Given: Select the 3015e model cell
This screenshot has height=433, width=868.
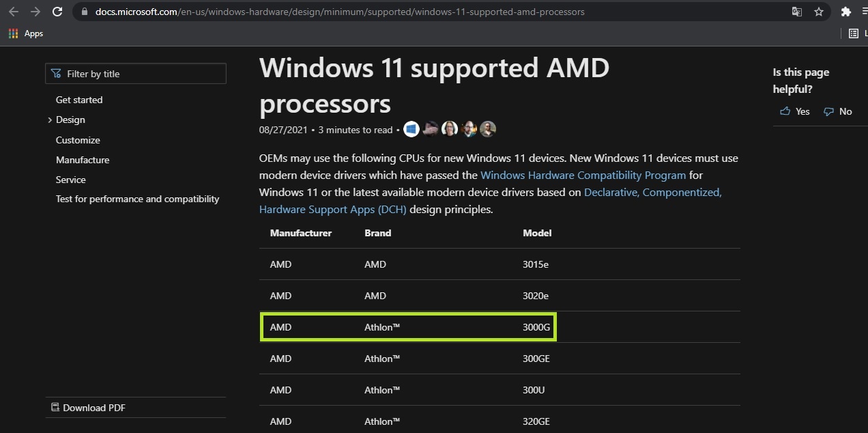Looking at the screenshot, I should point(536,264).
